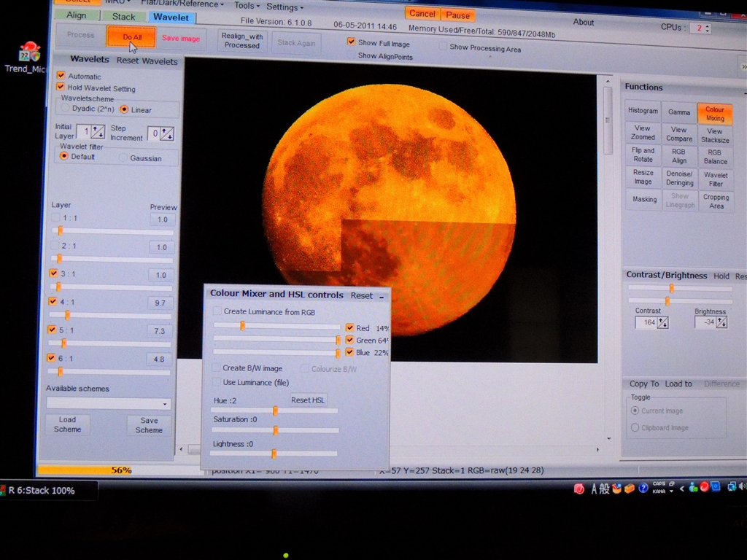
Task: Click the Hue slider in HSL controls
Action: click(275, 411)
